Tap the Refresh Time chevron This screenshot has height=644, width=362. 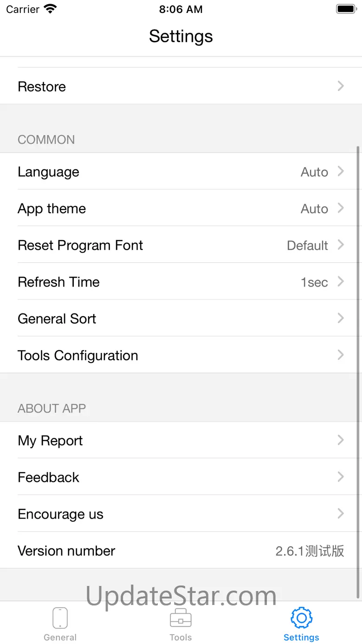(341, 281)
